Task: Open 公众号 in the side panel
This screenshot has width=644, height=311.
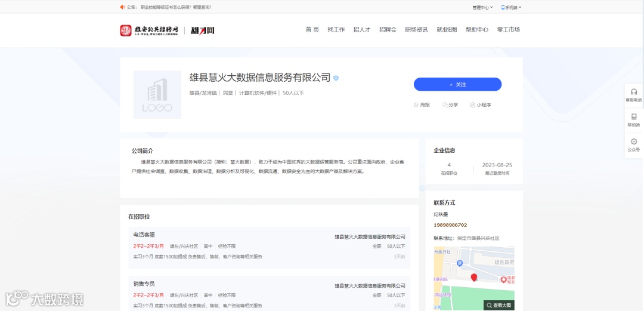Action: pyautogui.click(x=634, y=145)
